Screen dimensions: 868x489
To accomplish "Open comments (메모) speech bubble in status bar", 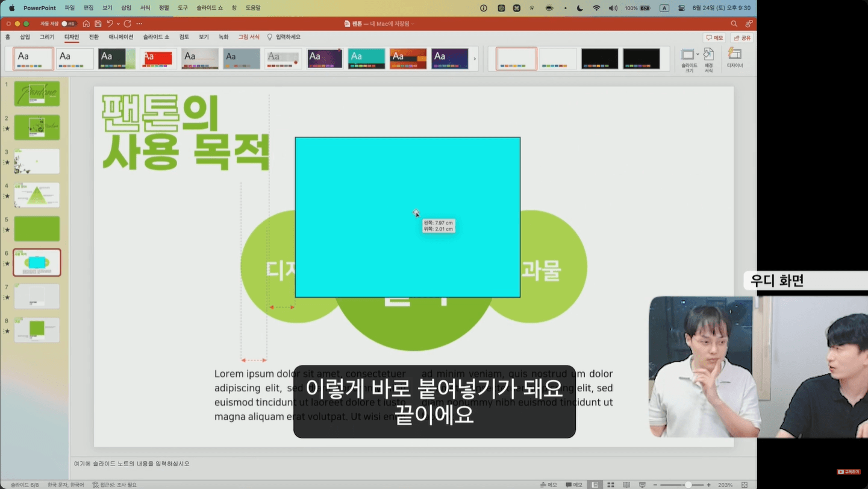I will pyautogui.click(x=574, y=485).
